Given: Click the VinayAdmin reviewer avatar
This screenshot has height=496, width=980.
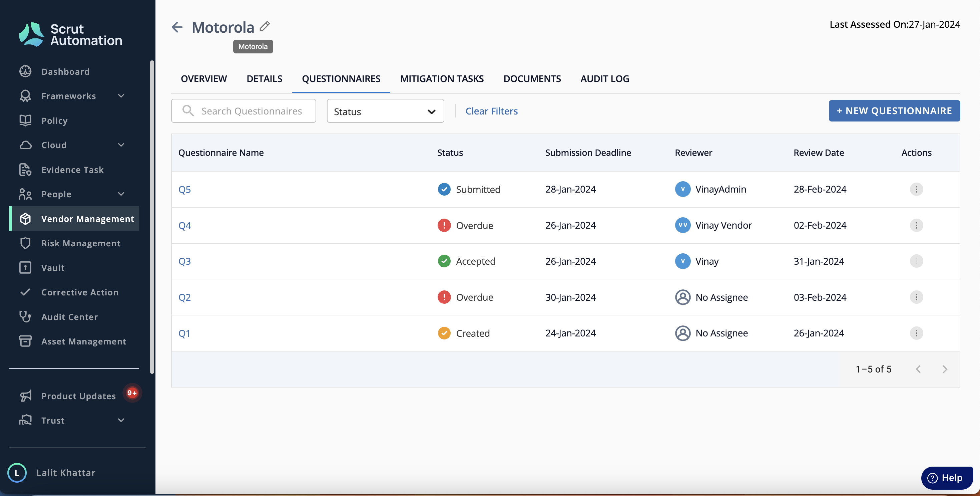Looking at the screenshot, I should point(682,189).
